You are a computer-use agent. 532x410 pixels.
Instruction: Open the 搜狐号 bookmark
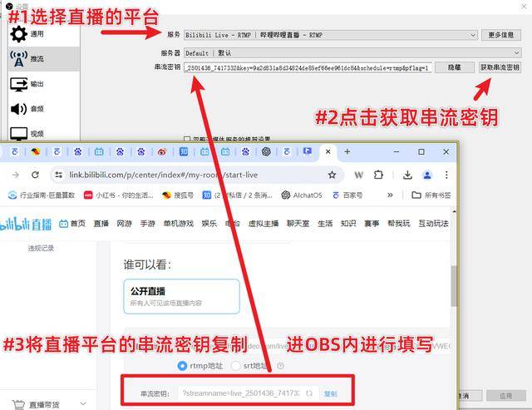(178, 195)
